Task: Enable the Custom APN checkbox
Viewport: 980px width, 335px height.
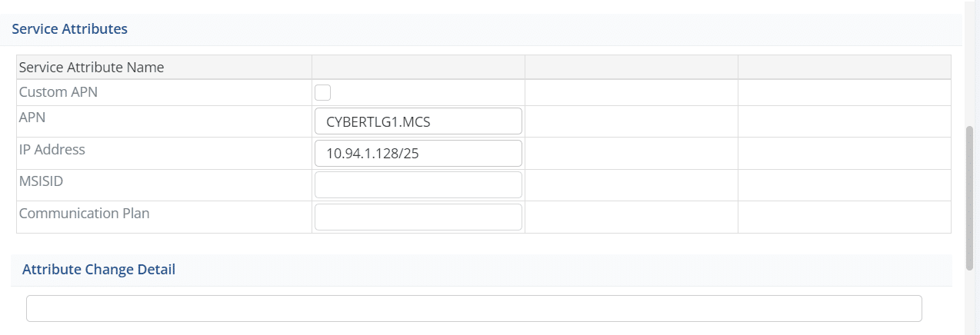Action: click(x=323, y=93)
